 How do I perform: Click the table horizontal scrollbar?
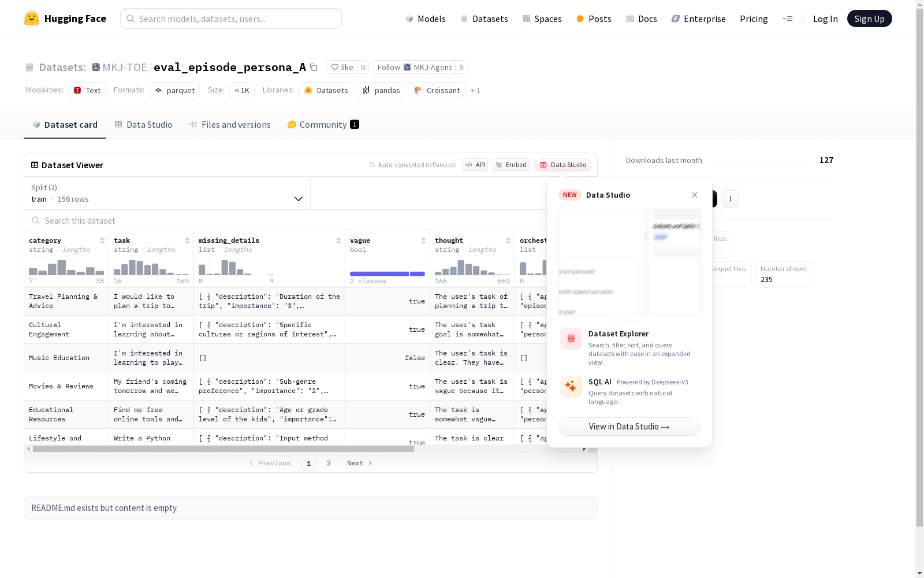click(223, 449)
